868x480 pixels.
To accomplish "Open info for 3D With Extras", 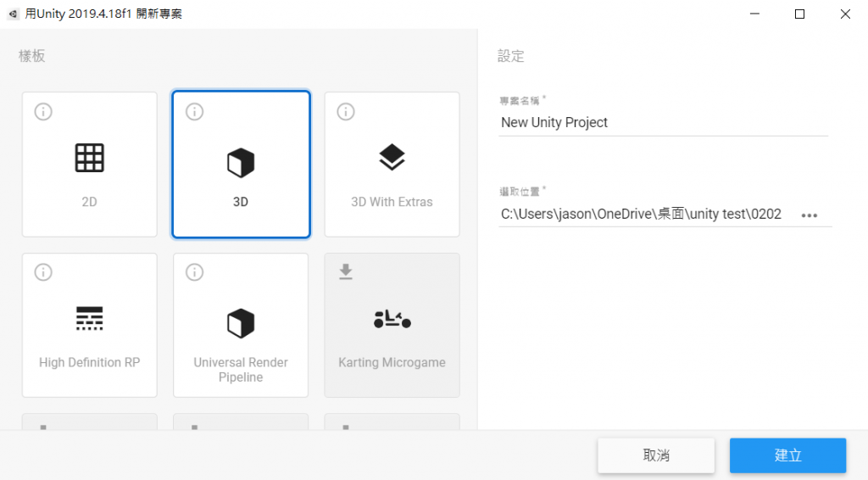I will 346,112.
